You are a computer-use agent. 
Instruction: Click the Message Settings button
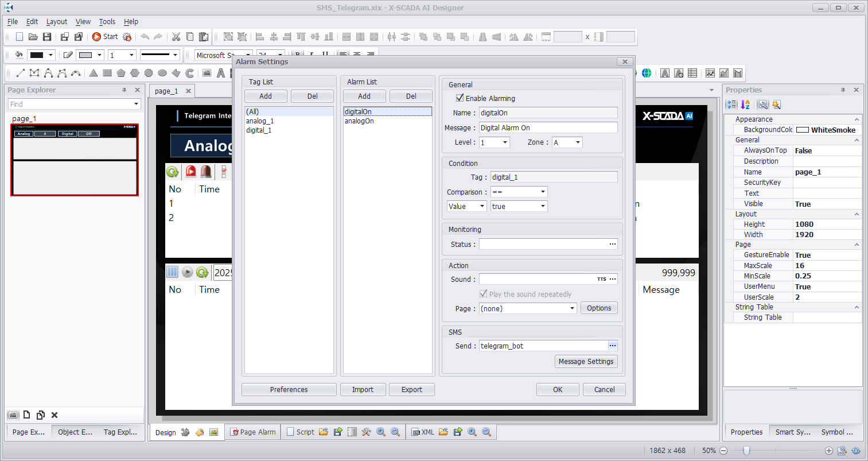coord(586,361)
